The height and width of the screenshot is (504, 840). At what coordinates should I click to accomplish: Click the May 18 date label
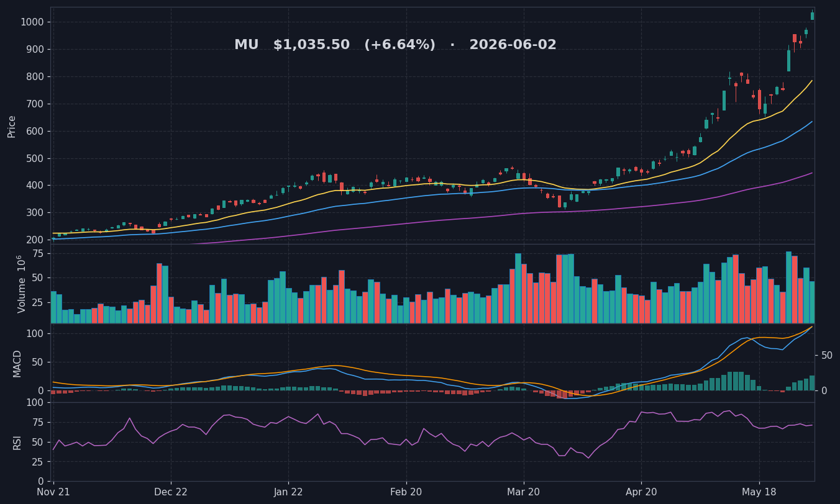click(x=759, y=493)
